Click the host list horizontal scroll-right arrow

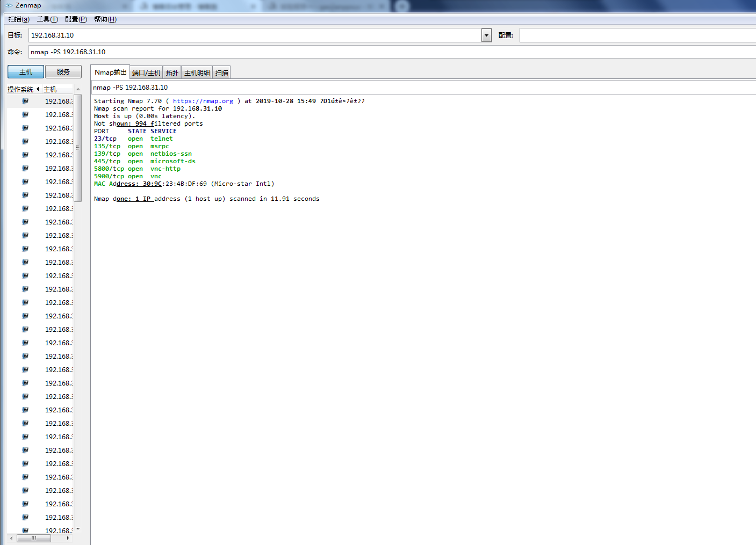(x=68, y=538)
